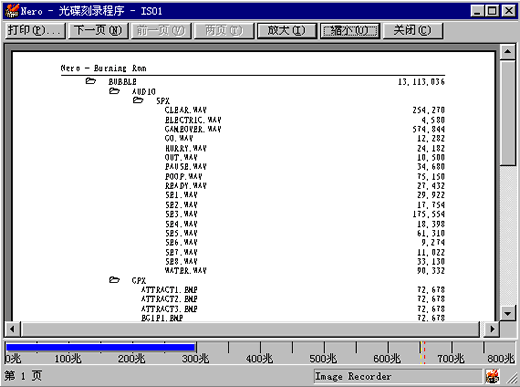Image resolution: width=520 pixels, height=387 pixels.
Task: Click the SFX folder name
Action: [x=163, y=101]
